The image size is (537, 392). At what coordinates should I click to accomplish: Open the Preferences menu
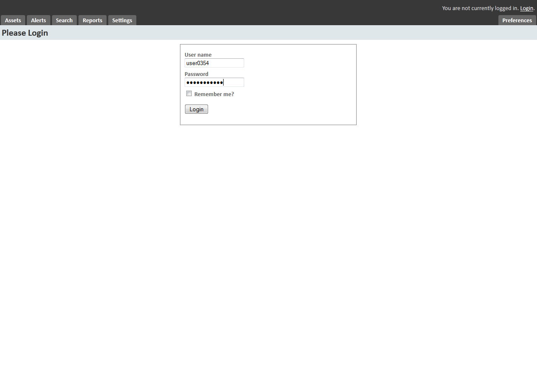(x=516, y=20)
